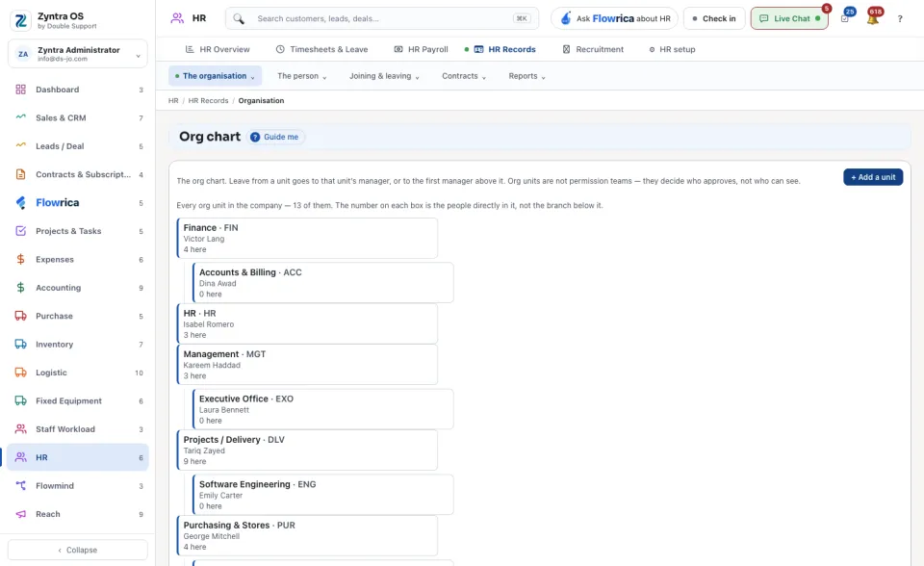This screenshot has width=924, height=566.
Task: Click the Reach megaphone icon
Action: [x=20, y=514]
